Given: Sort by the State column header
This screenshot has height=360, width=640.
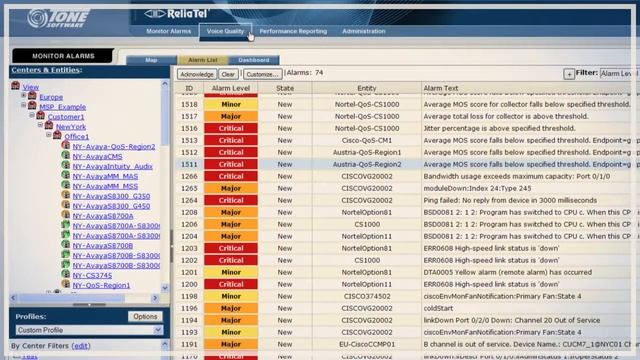Looking at the screenshot, I should 285,88.
